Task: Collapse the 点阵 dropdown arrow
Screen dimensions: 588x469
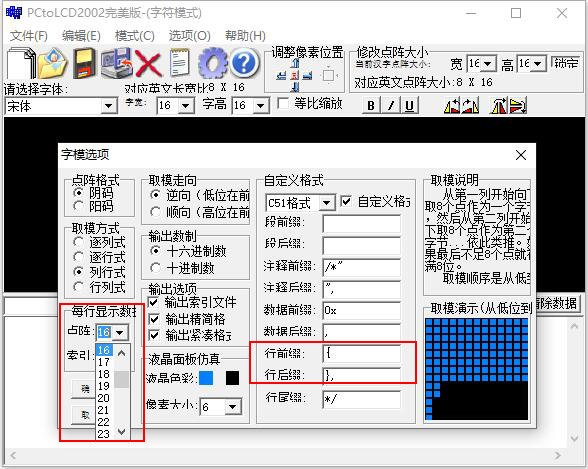Action: pyautogui.click(x=120, y=332)
